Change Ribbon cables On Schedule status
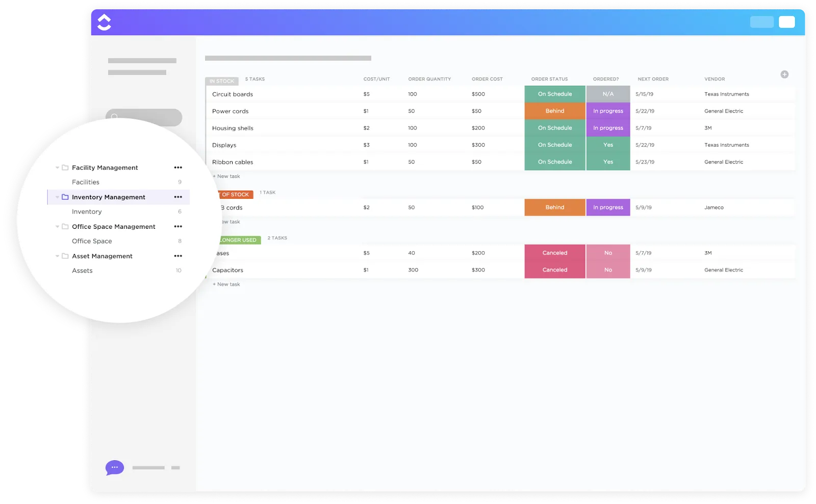Viewport: 816px width, 504px height. tap(555, 162)
